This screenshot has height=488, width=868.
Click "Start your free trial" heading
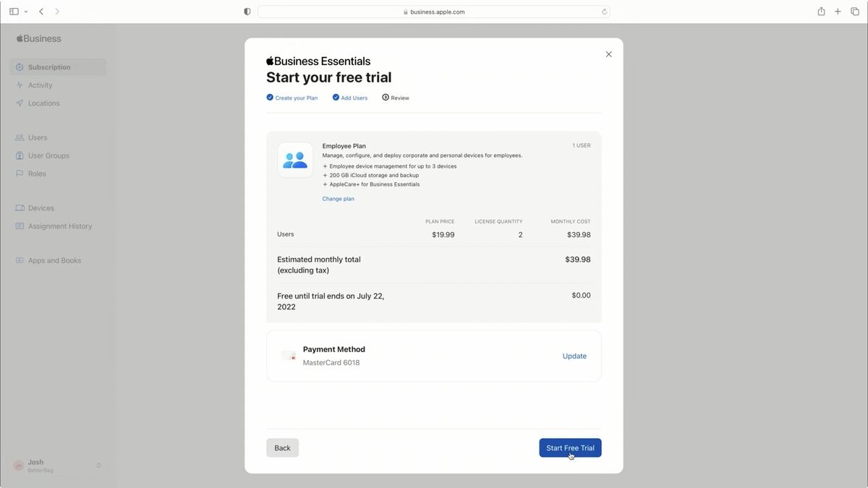tap(328, 77)
